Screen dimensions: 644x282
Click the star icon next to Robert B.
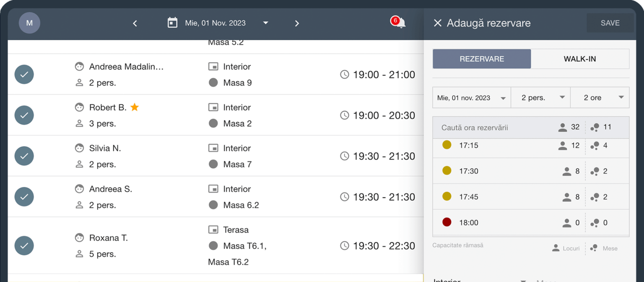(x=134, y=107)
